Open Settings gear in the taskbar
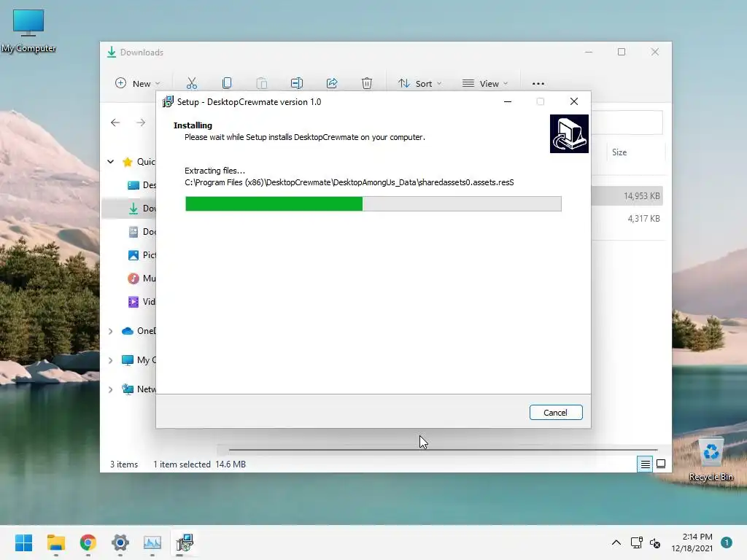This screenshot has height=560, width=747. (120, 542)
